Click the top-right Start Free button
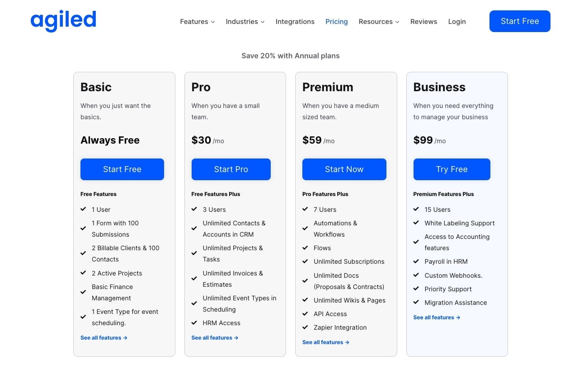 point(520,21)
